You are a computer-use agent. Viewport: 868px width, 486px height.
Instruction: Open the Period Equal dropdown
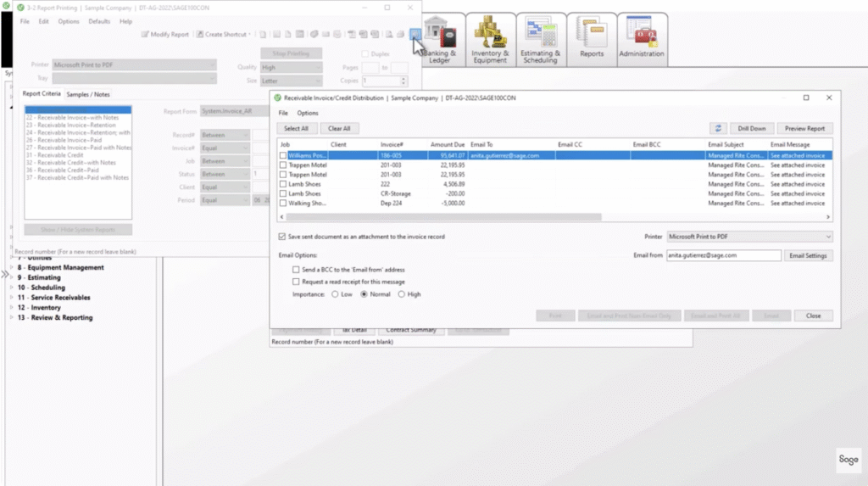pyautogui.click(x=224, y=200)
